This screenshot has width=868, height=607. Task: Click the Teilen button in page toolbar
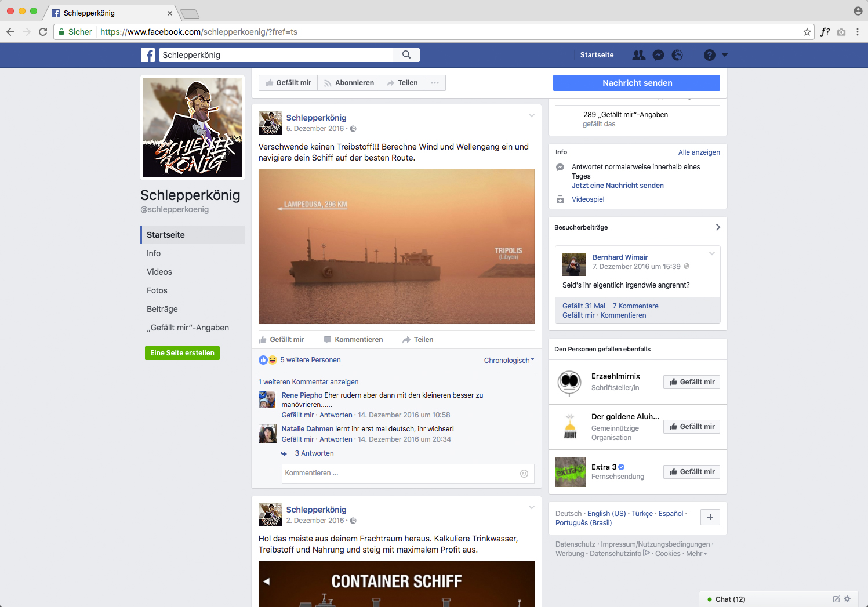[402, 83]
